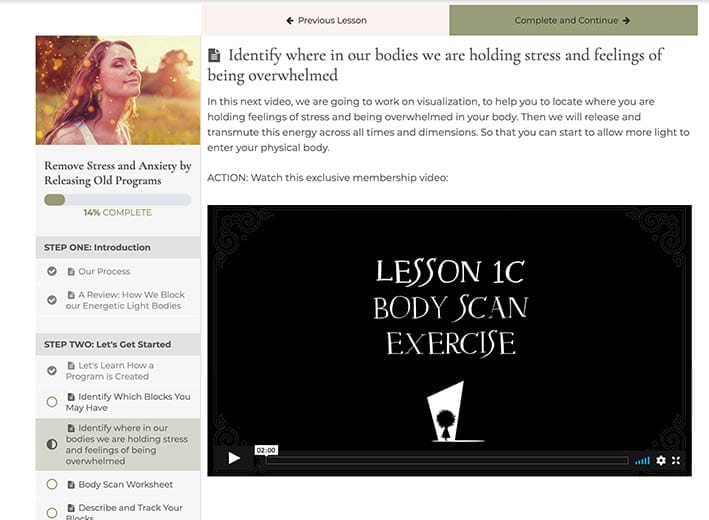Toggle completion circle for Identify Which Blocks
The image size is (709, 520).
click(52, 402)
